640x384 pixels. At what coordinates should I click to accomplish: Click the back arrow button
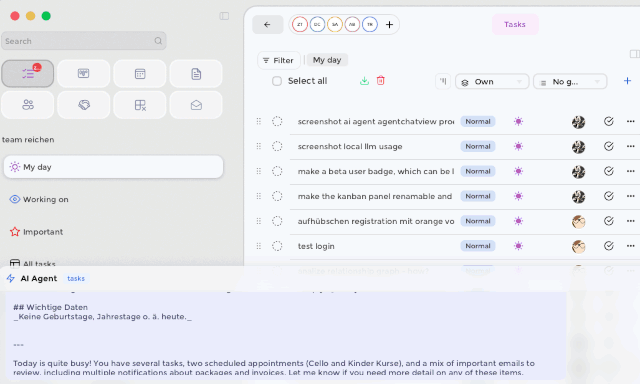tap(267, 24)
